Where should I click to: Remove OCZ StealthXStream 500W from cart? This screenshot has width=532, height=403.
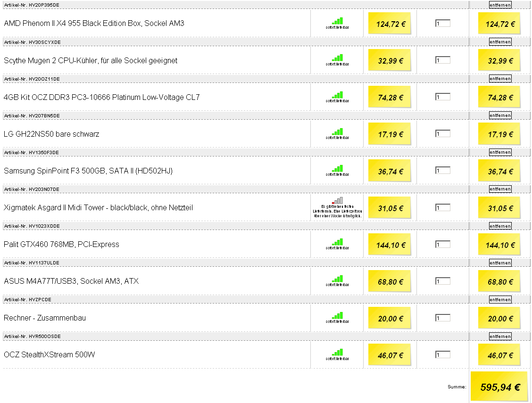[x=500, y=337]
